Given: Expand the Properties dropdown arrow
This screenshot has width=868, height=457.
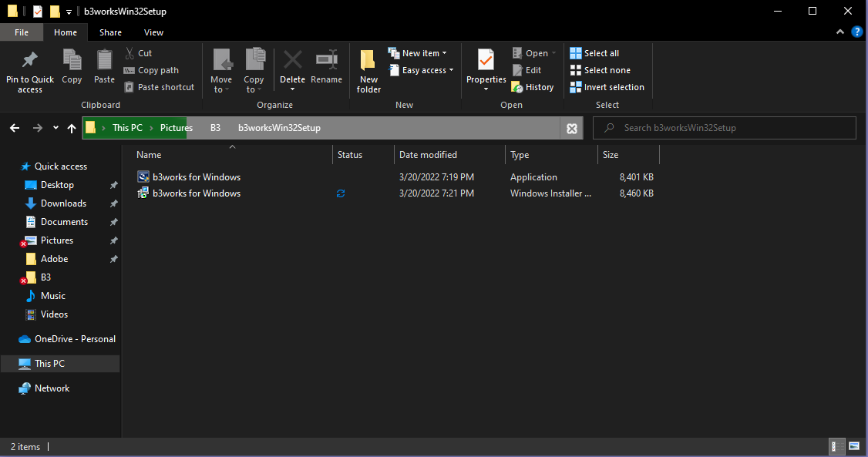Looking at the screenshot, I should click(x=486, y=89).
